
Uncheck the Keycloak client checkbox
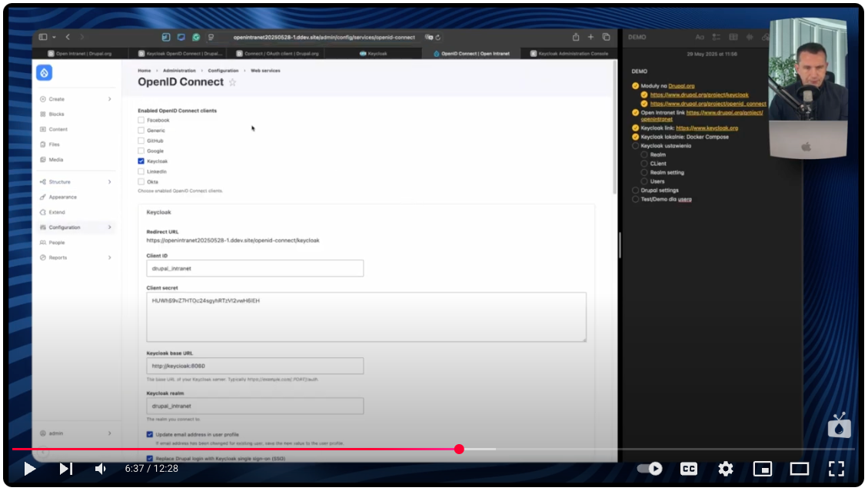(141, 161)
